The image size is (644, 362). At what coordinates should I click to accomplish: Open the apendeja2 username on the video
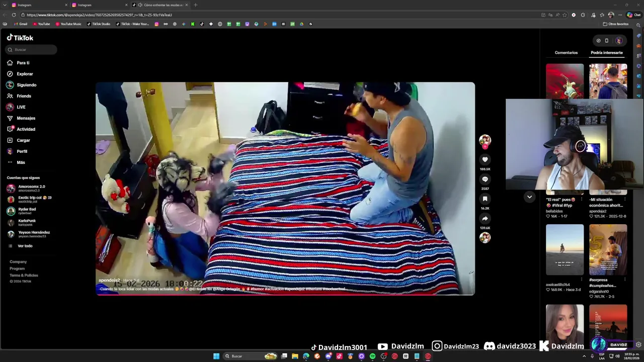109,280
